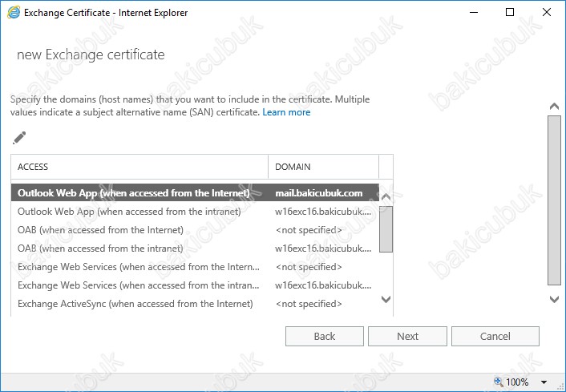The width and height of the screenshot is (566, 392).
Task: Click the Internet Explorer logo icon
Action: pyautogui.click(x=14, y=12)
